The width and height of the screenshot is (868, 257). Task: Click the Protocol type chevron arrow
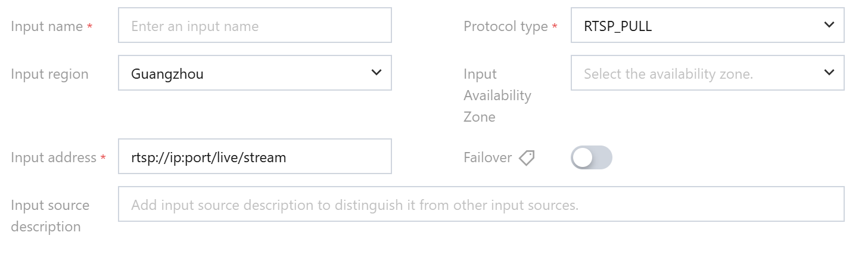tap(829, 25)
